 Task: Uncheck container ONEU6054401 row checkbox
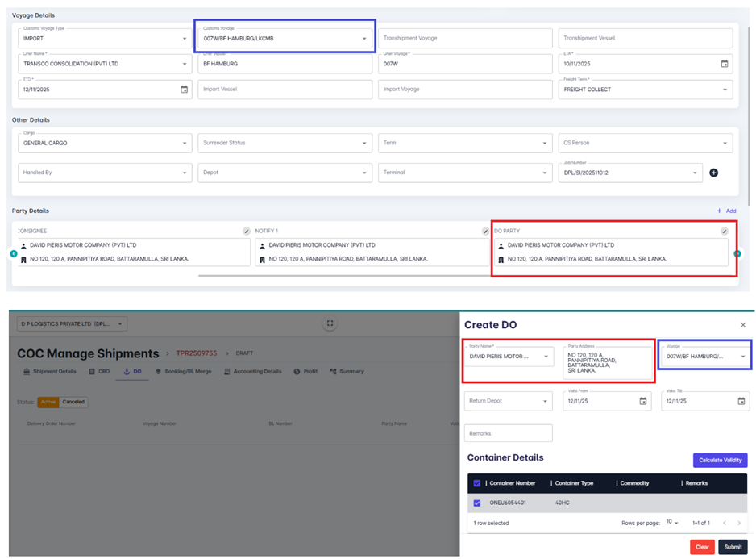coord(477,503)
